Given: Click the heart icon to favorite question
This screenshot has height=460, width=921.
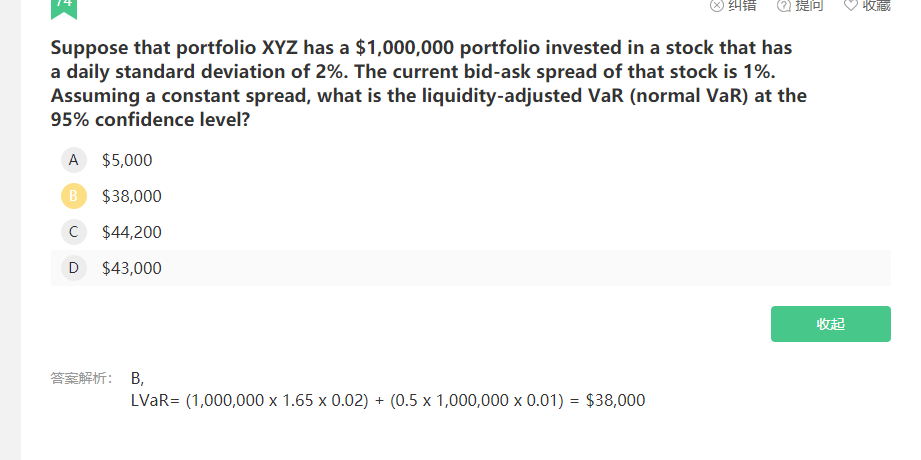Looking at the screenshot, I should [851, 5].
